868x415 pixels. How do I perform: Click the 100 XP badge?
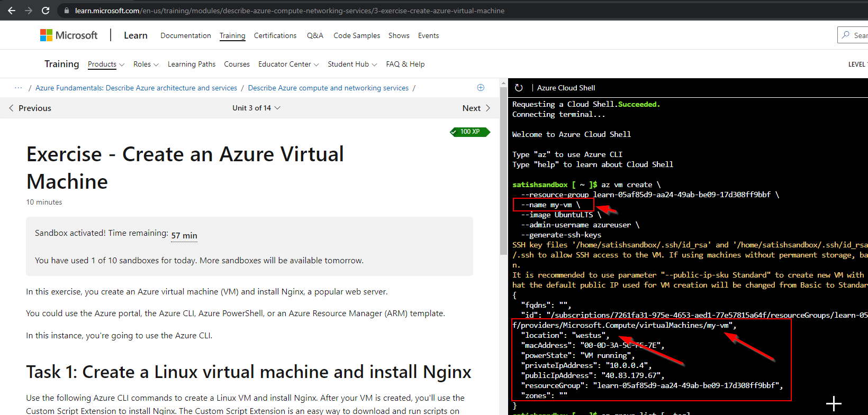pos(470,132)
